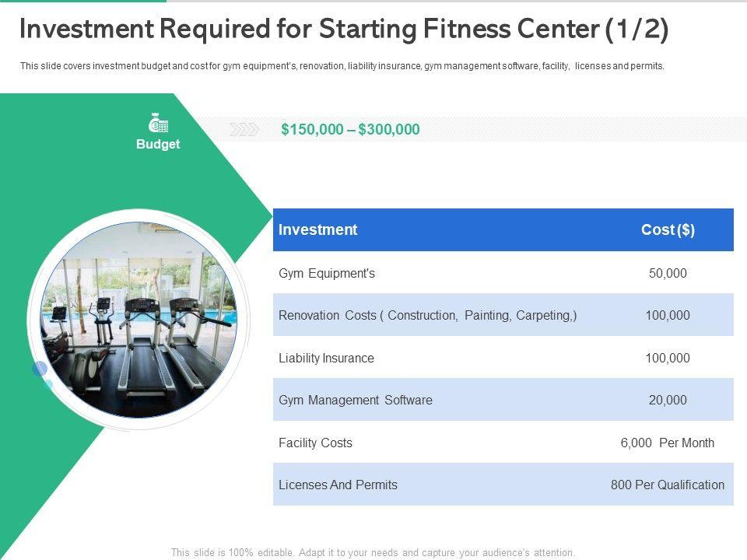Select the $150,000 – $300,000 budget text

[x=350, y=130]
